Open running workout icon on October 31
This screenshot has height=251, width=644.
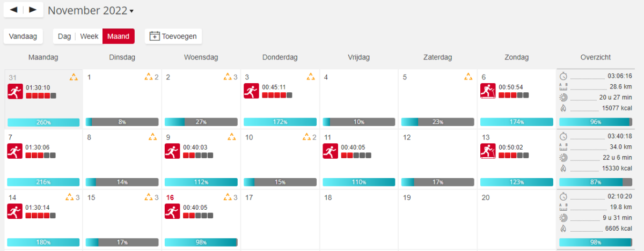16,91
